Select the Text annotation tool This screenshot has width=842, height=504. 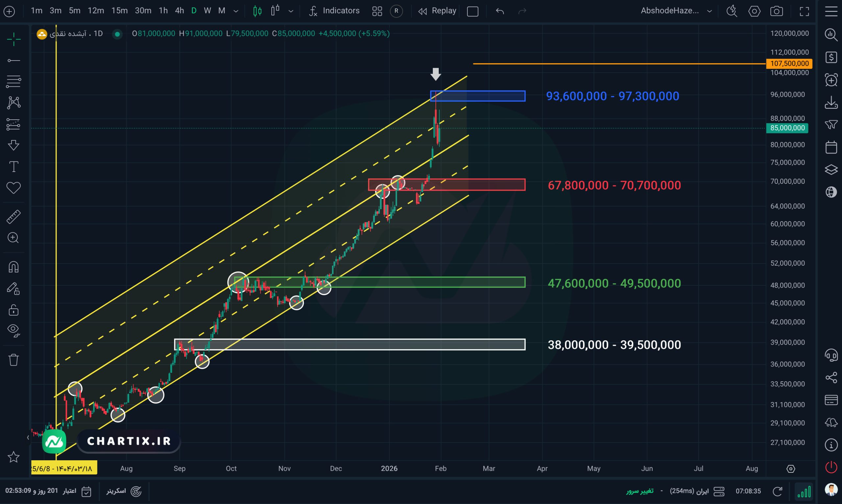coord(13,167)
